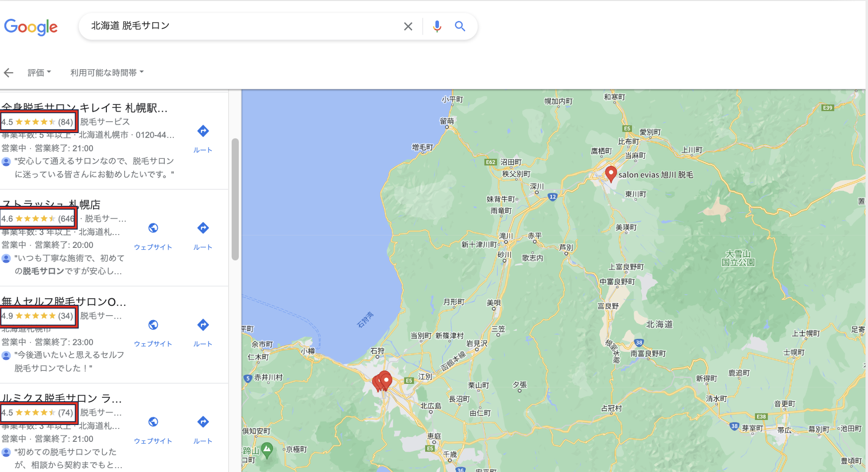Click the Google logo
The width and height of the screenshot is (868, 472).
click(x=31, y=27)
